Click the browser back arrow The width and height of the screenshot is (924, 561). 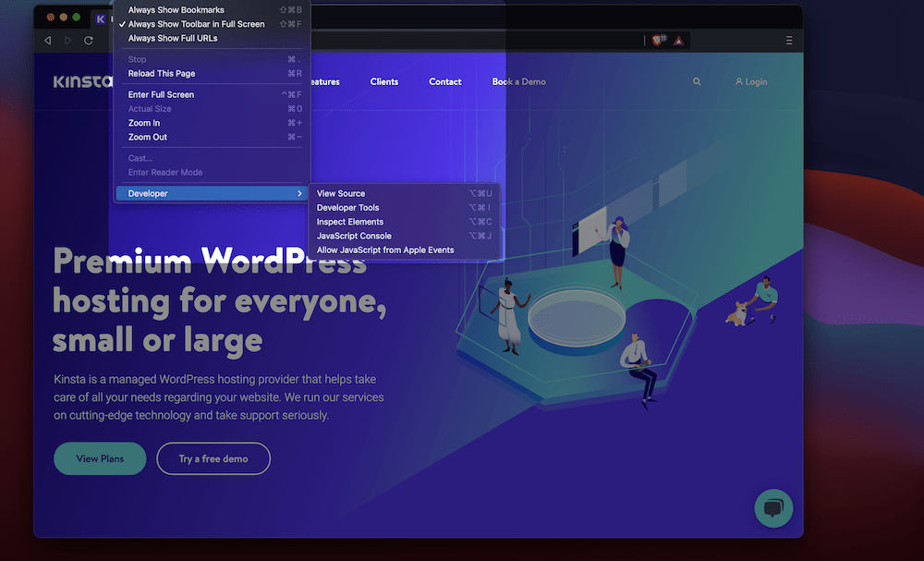[x=48, y=41]
